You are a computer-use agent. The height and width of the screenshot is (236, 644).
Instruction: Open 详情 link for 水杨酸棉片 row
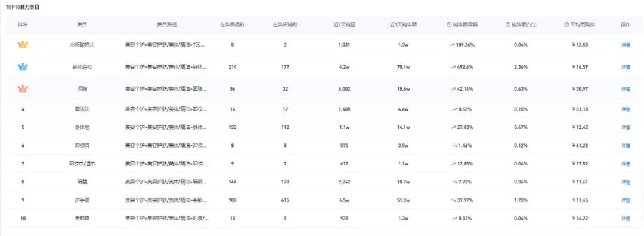[x=626, y=45]
